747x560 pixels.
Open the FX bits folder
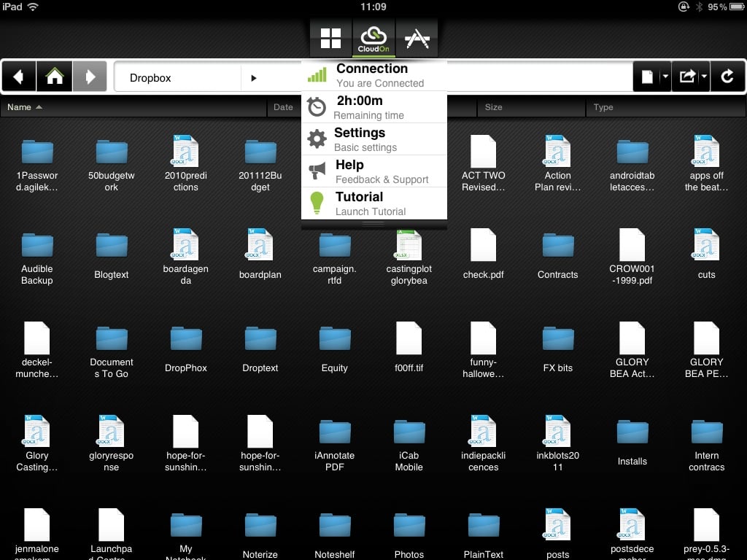click(x=557, y=351)
